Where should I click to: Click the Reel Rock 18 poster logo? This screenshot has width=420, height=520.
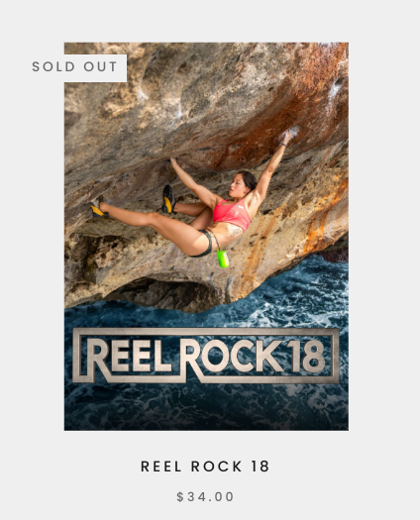(206, 356)
